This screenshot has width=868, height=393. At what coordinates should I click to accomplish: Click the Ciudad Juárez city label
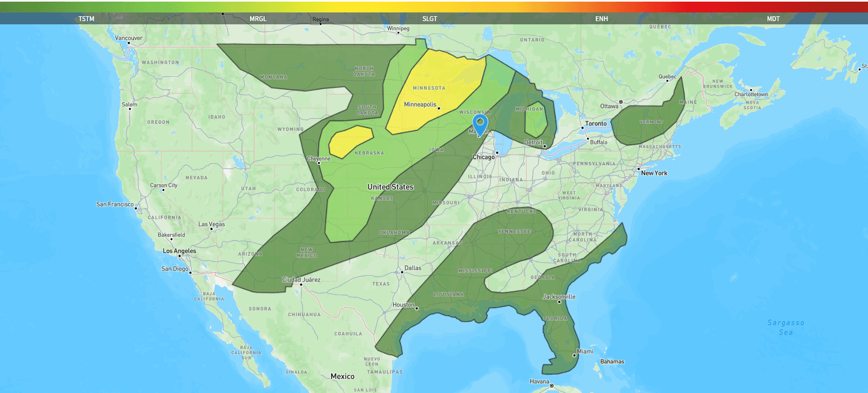click(x=301, y=280)
